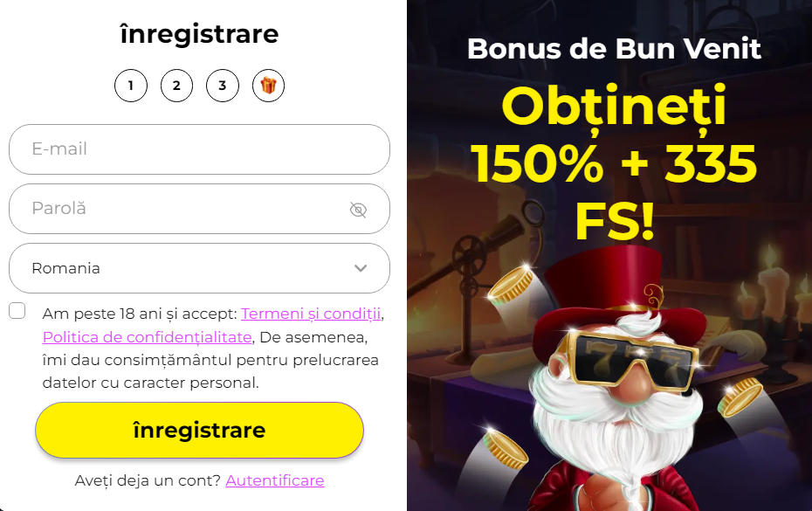Screen dimensions: 812x511
Task: Open the Romania country selector
Action: coord(199,268)
